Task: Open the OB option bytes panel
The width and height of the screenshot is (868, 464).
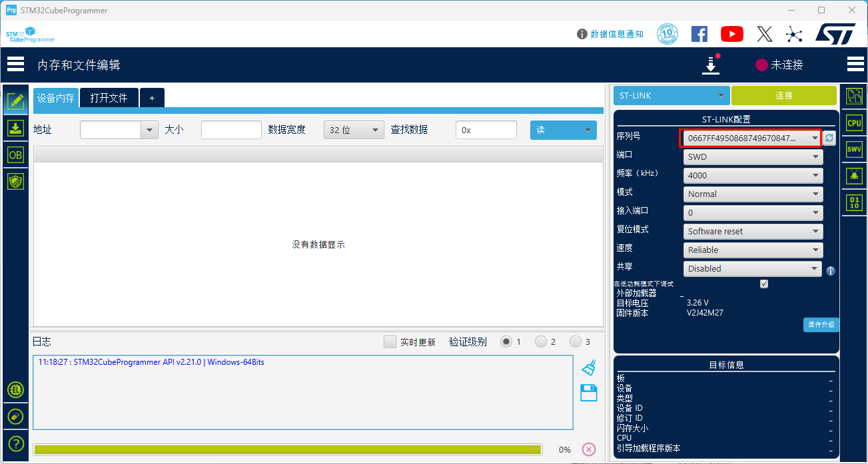Action: [15, 154]
